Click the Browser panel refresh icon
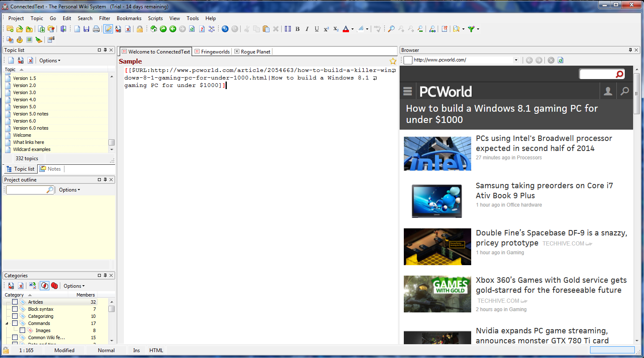644x358 pixels. tap(561, 60)
